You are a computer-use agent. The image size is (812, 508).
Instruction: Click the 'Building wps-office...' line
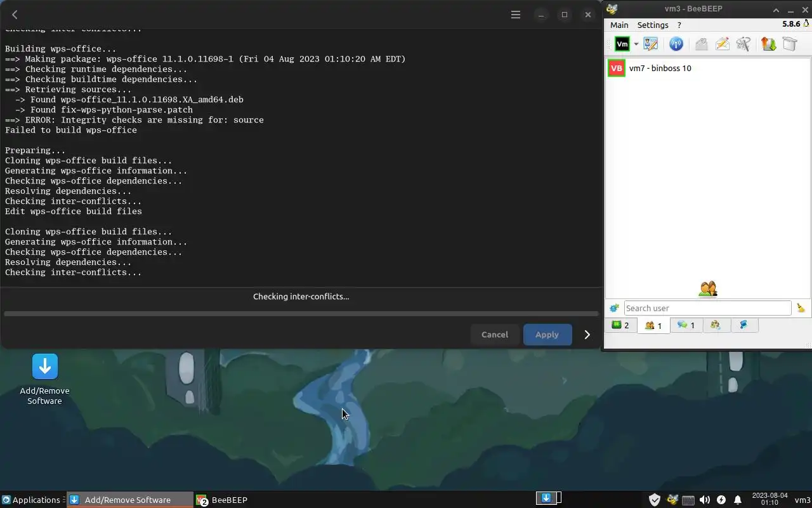tap(61, 49)
